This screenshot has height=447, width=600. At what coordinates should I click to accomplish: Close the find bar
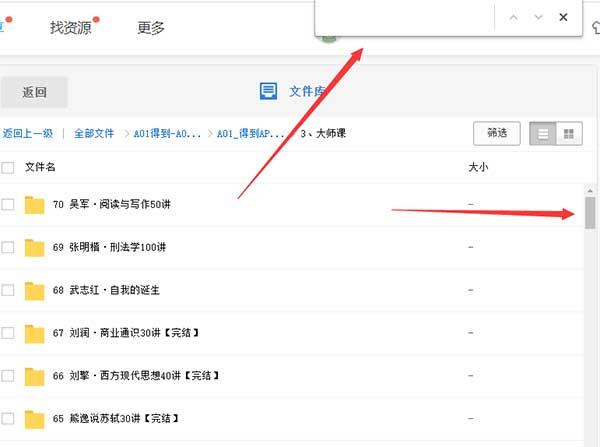click(x=563, y=17)
